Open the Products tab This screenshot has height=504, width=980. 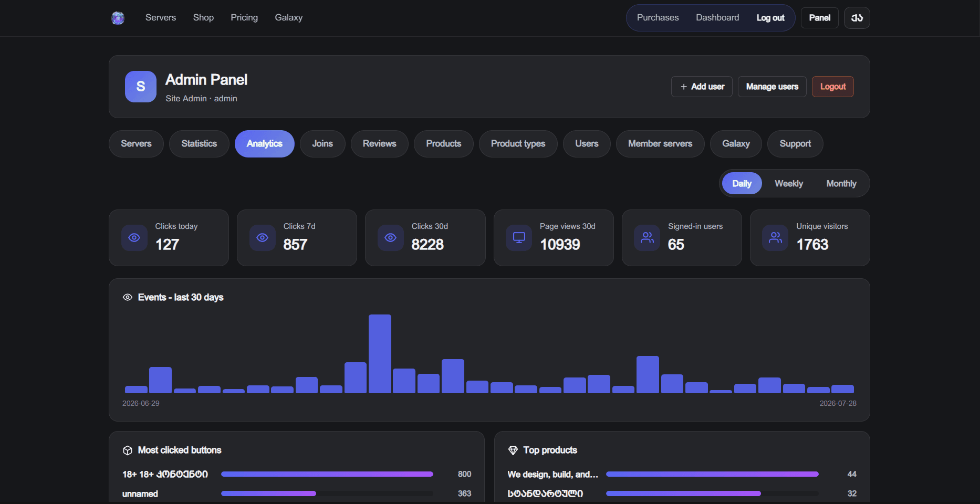pos(444,144)
